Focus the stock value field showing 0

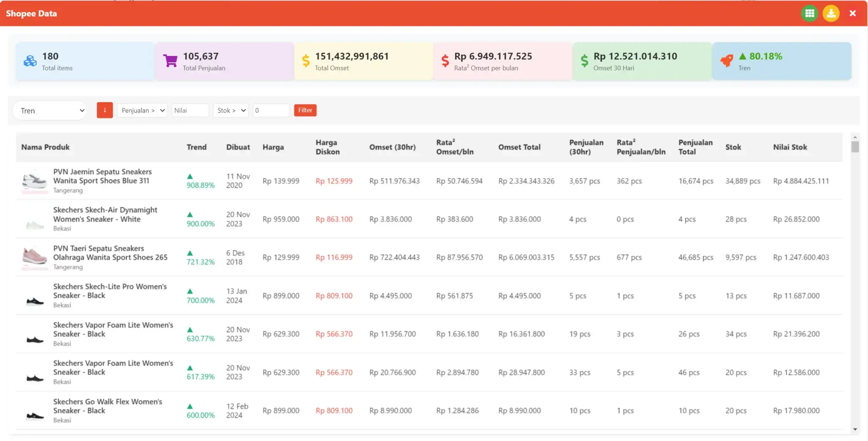tap(271, 111)
